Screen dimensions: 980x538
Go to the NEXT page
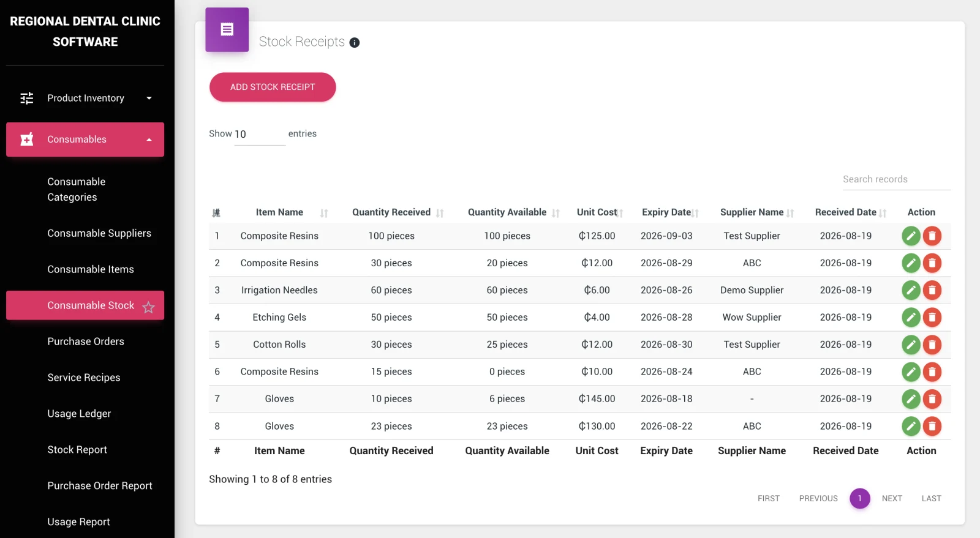tap(892, 498)
